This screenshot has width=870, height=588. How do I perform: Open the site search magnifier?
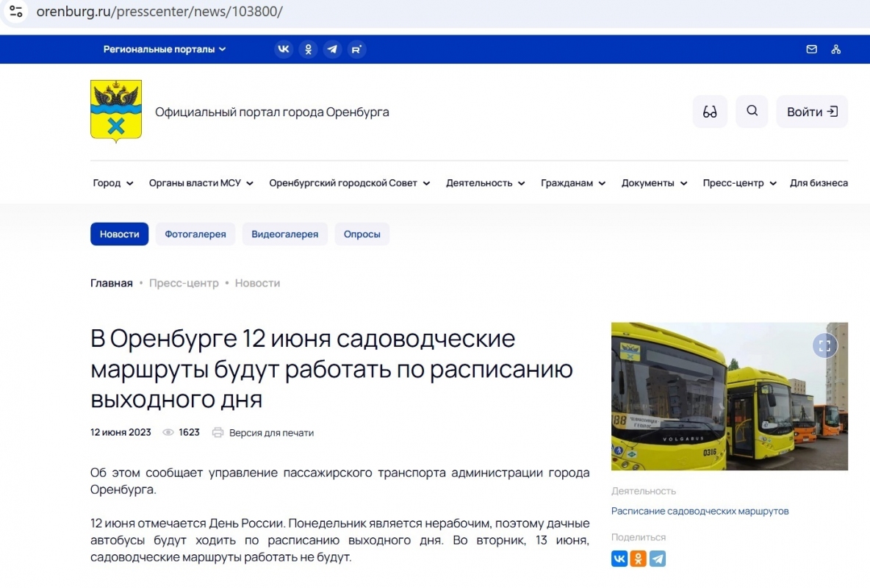pyautogui.click(x=752, y=112)
